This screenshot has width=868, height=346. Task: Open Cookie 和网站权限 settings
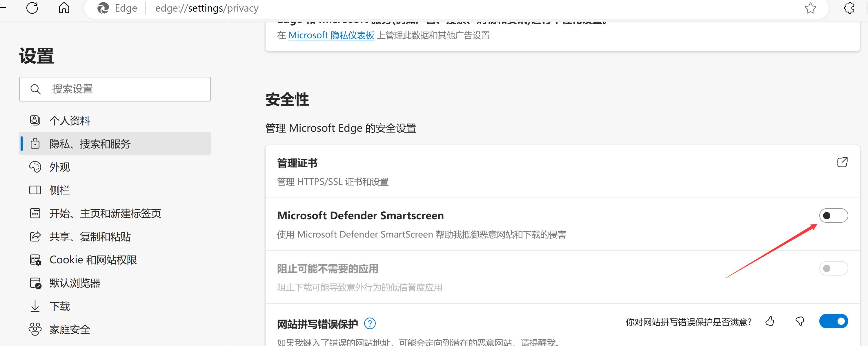tap(115, 260)
